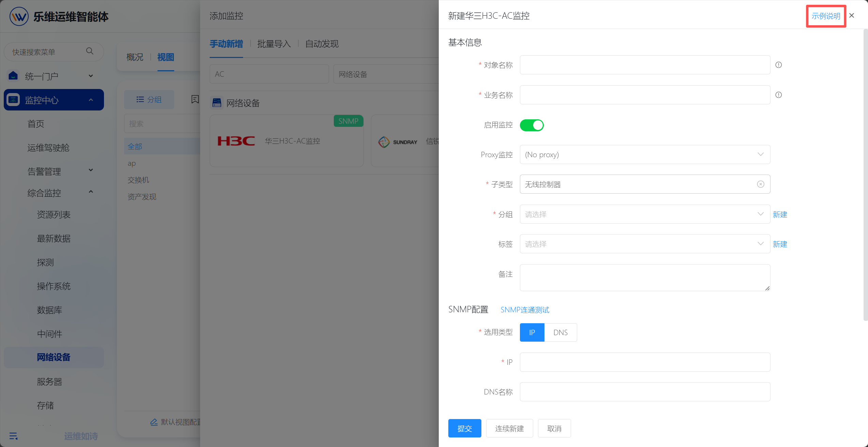The height and width of the screenshot is (447, 868).
Task: Expand the 告警管理 submenu chevron
Action: [x=91, y=170]
